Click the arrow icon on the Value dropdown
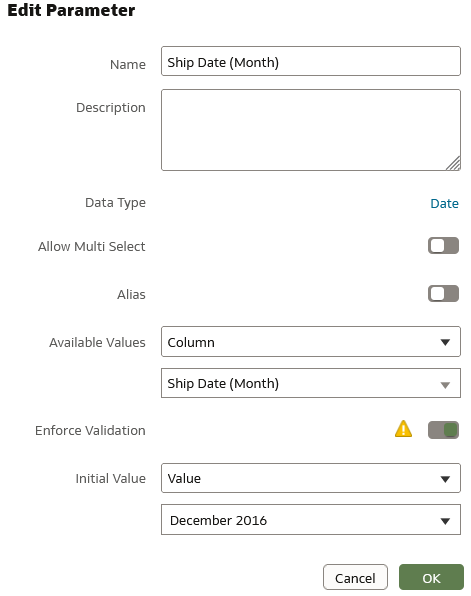471x596 pixels. [x=445, y=479]
